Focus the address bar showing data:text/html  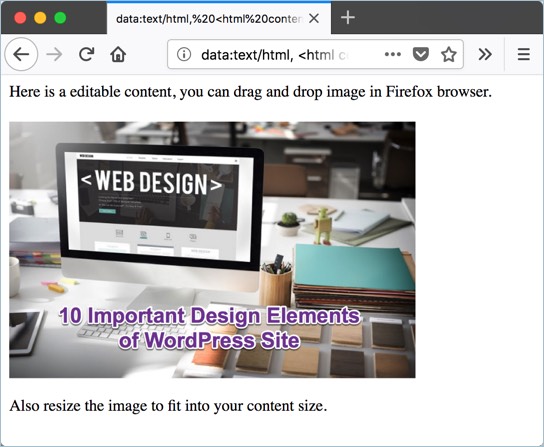coord(315,54)
